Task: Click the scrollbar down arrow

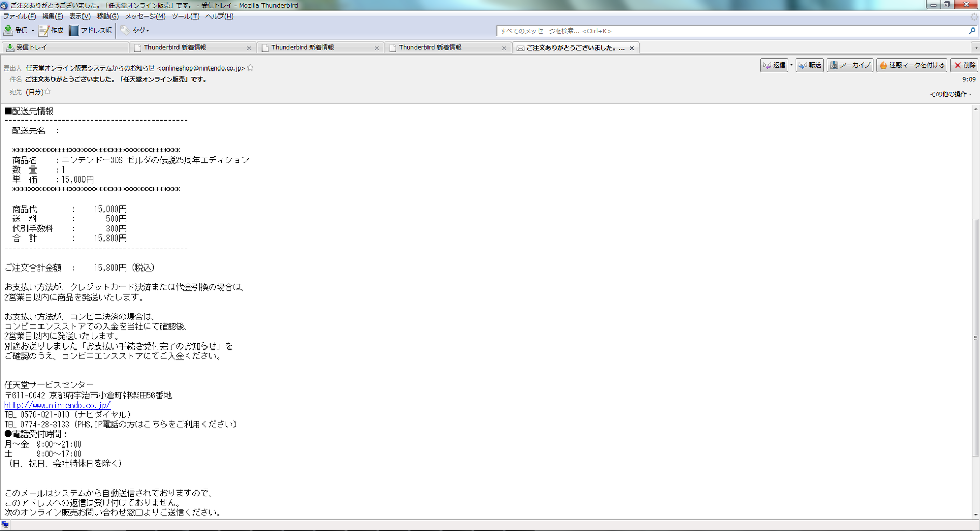Action: tap(975, 514)
